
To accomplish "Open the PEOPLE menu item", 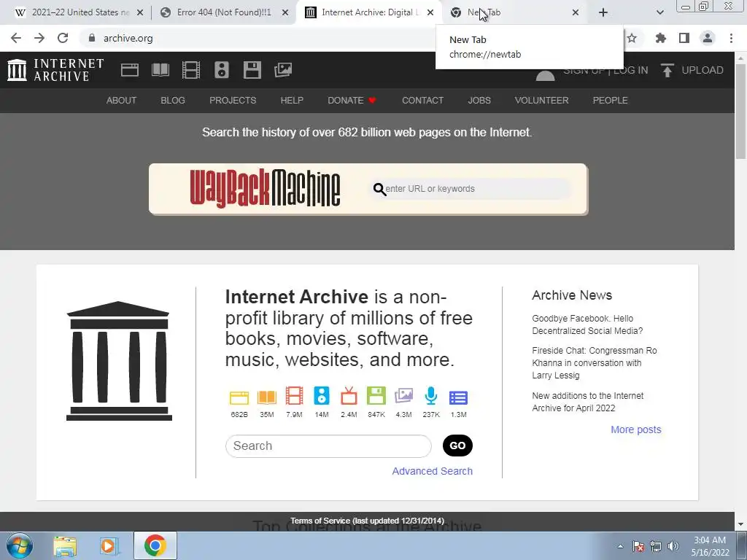I will pos(611,101).
